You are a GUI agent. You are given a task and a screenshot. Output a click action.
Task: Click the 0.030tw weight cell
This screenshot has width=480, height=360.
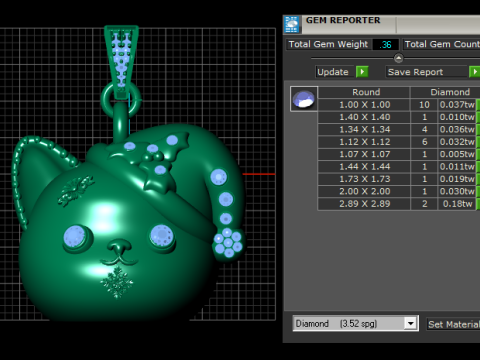coord(457,191)
